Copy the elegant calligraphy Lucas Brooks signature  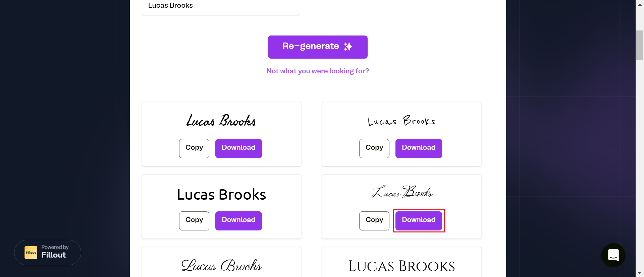click(x=374, y=221)
